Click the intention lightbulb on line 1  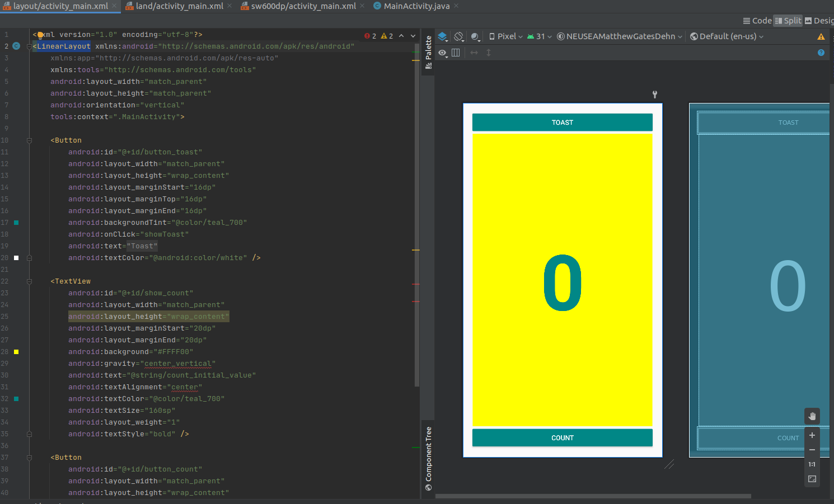[x=40, y=35]
